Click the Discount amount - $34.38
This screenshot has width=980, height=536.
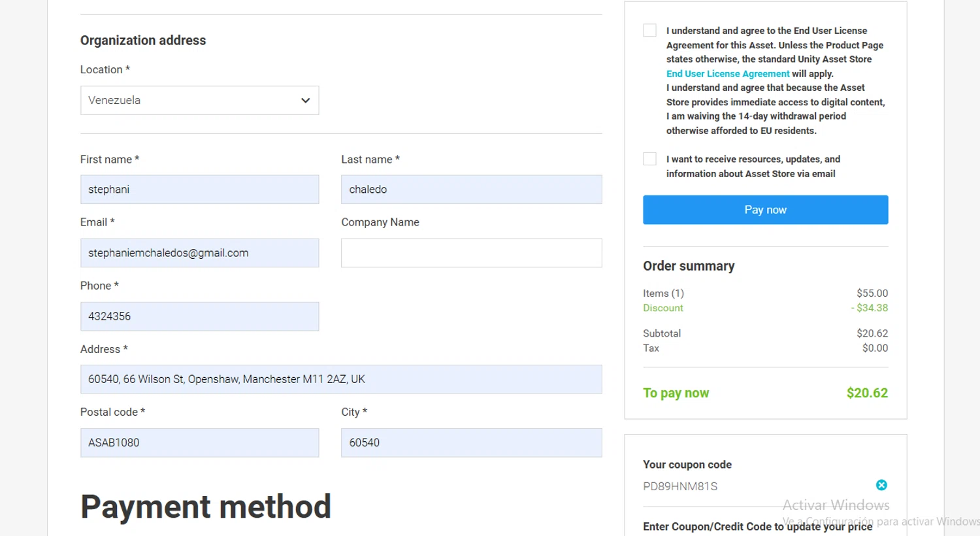869,308
